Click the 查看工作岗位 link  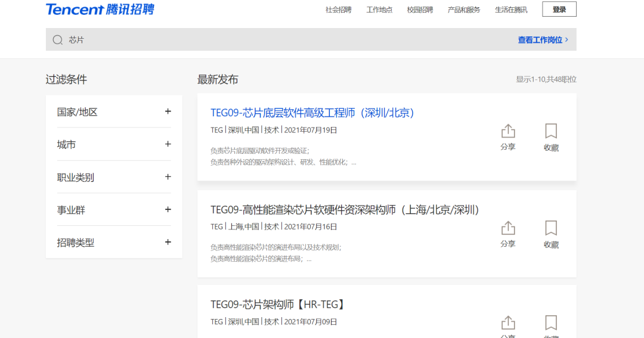tap(543, 40)
